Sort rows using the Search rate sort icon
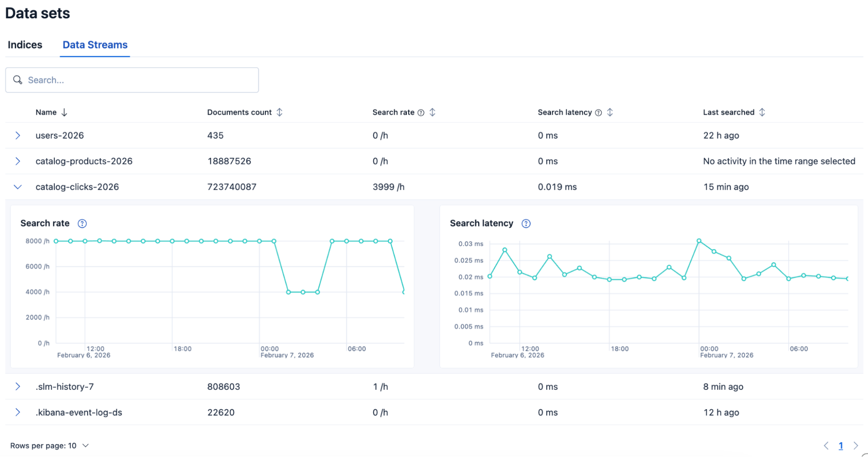Screen dimensions: 868x457 click(x=432, y=112)
